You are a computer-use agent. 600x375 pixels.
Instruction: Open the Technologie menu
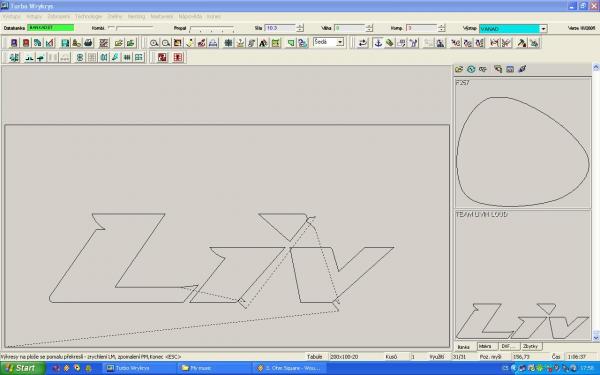(88, 16)
